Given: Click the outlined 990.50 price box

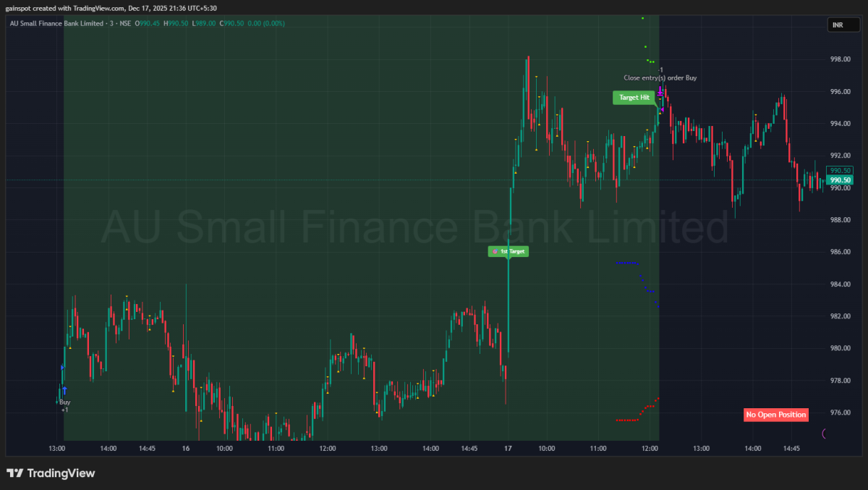Looking at the screenshot, I should (x=841, y=171).
